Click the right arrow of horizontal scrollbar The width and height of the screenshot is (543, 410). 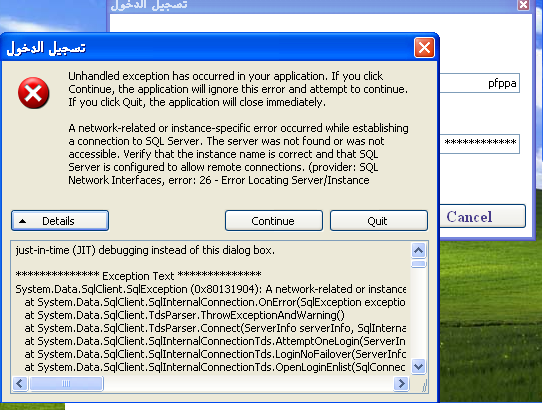coord(402,384)
